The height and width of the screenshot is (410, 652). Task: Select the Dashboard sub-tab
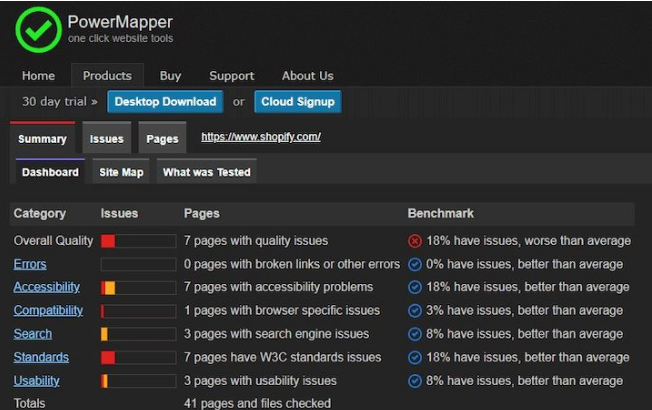50,171
